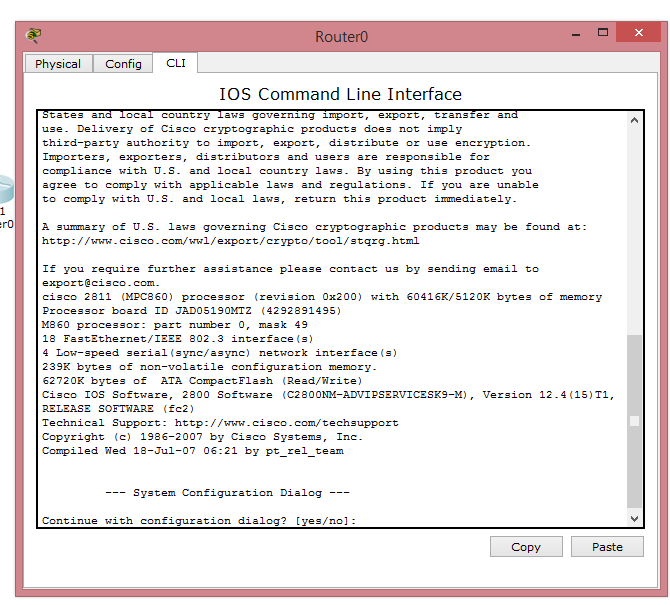This screenshot has width=670, height=605.
Task: Click the 'Continue with configuration dialog? [yes/no]:' prompt line
Action: [x=199, y=521]
